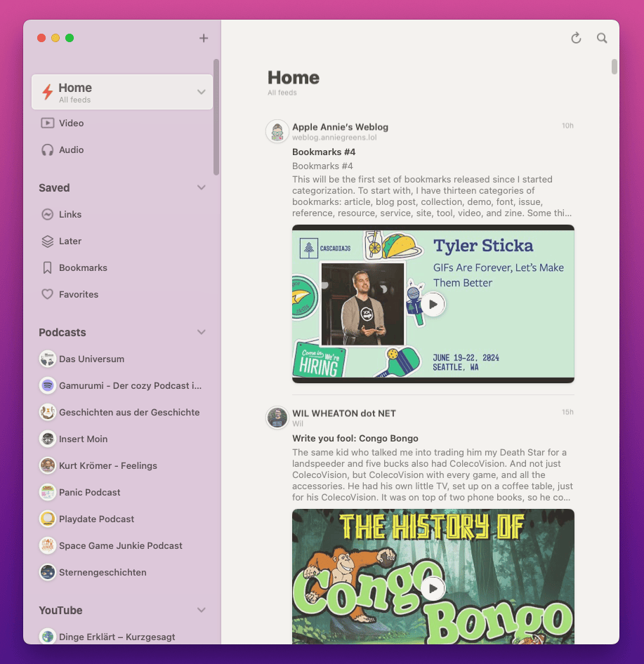This screenshot has height=664, width=644.
Task: Select Gamurumi - Der cozy Podcast row
Action: click(x=122, y=386)
